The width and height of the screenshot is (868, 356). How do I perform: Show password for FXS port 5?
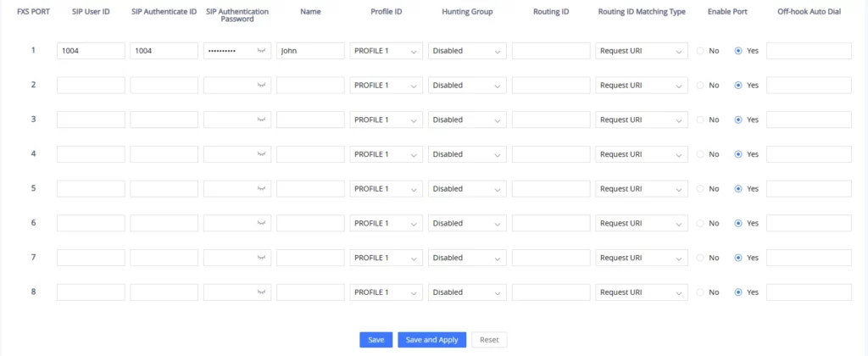[262, 189]
